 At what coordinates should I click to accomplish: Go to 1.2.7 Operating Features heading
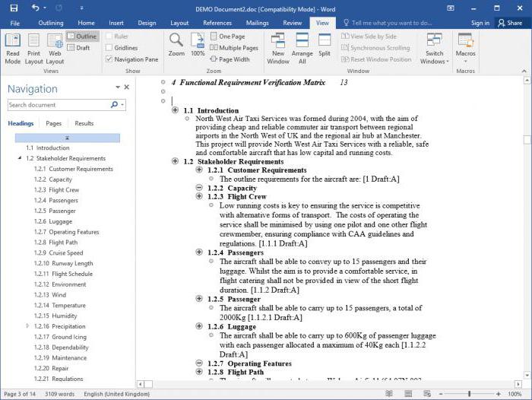click(x=67, y=232)
